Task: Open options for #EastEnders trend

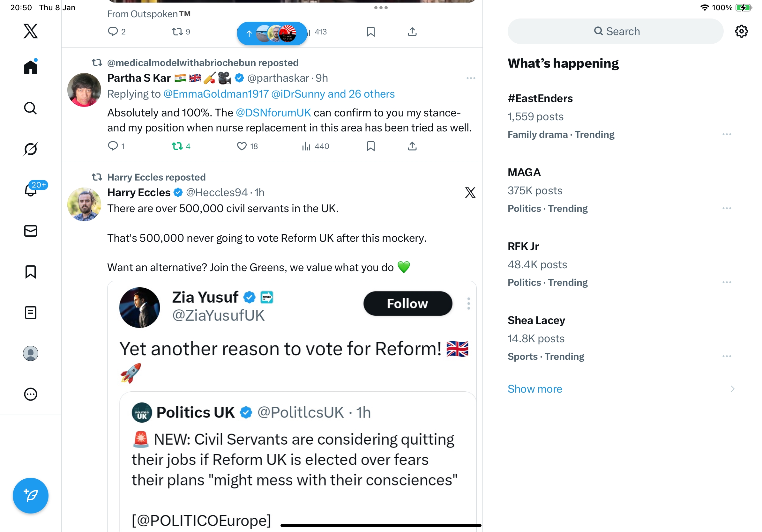Action: pyautogui.click(x=727, y=134)
